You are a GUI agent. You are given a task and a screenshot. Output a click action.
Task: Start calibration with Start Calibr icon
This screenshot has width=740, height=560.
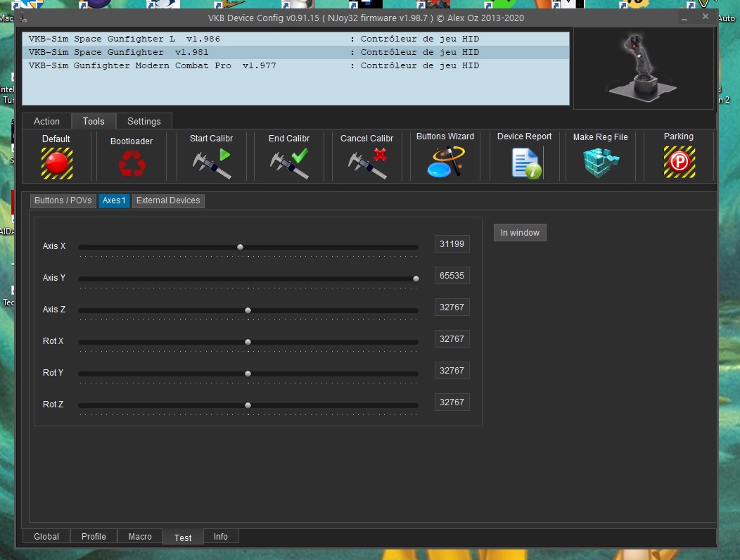(x=212, y=163)
